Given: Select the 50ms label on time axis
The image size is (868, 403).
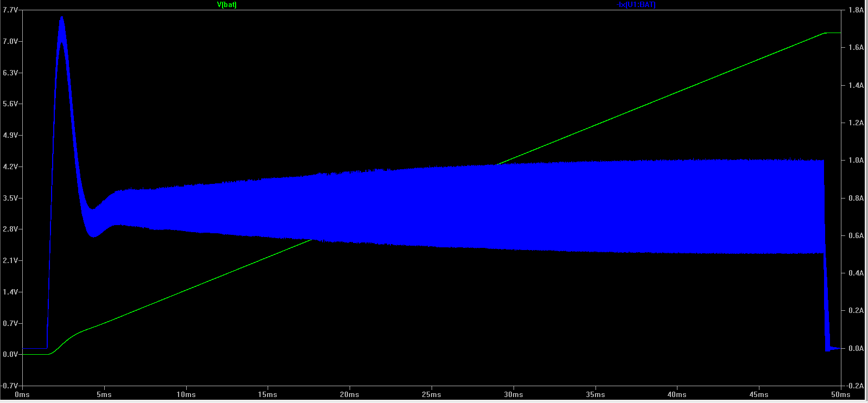Looking at the screenshot, I should click(841, 394).
